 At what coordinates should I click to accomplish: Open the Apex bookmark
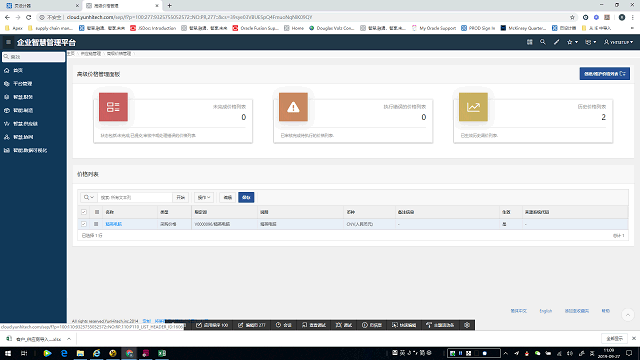(x=14, y=28)
